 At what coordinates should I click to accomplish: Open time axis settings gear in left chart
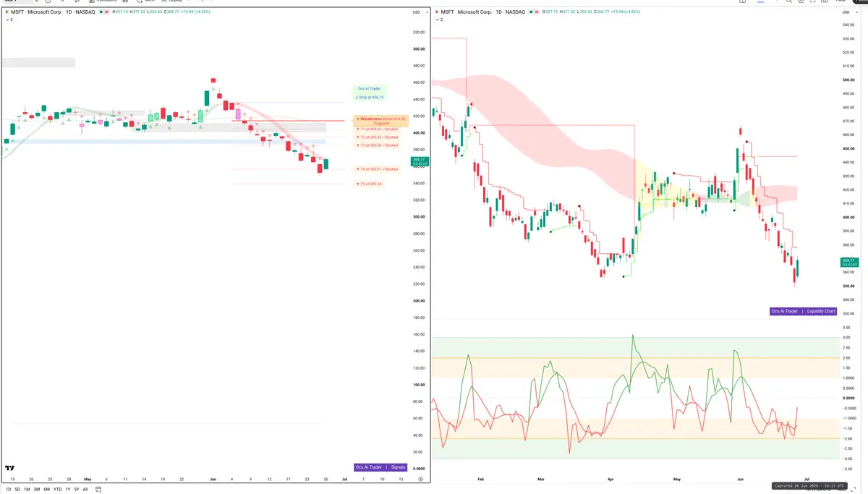pos(420,479)
